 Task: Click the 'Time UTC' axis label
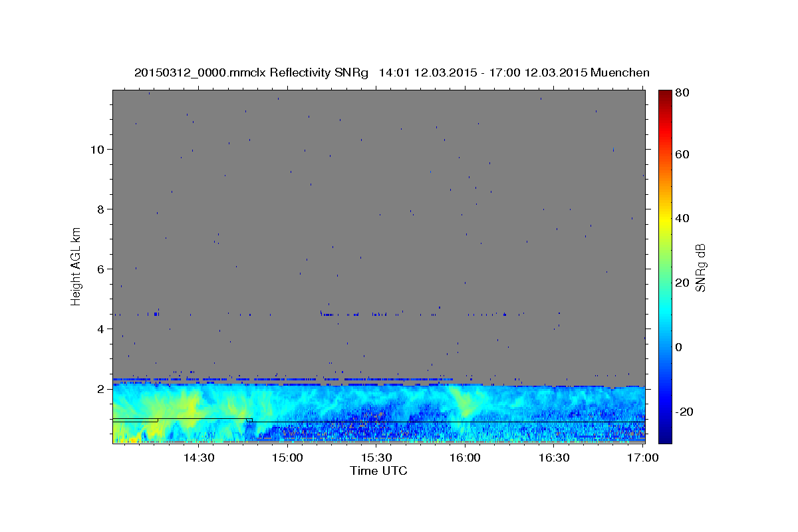tap(378, 471)
